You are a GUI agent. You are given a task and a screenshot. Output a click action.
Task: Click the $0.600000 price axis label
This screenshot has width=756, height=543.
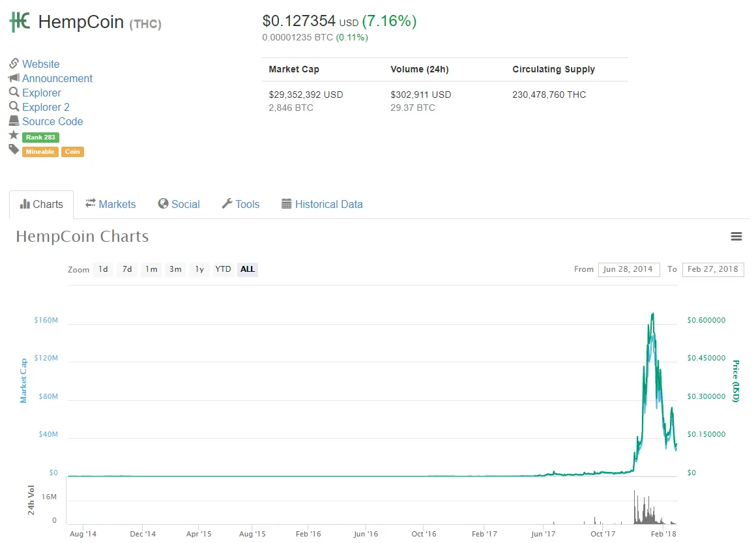coord(706,320)
